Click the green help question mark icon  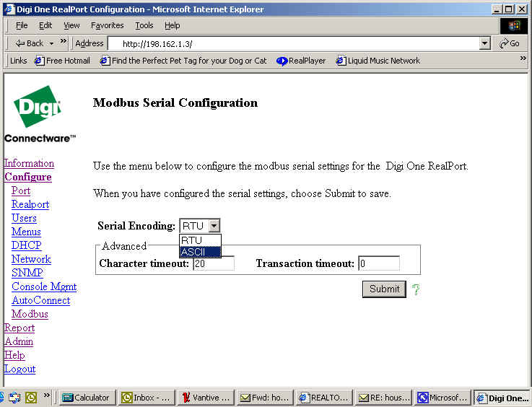point(416,289)
